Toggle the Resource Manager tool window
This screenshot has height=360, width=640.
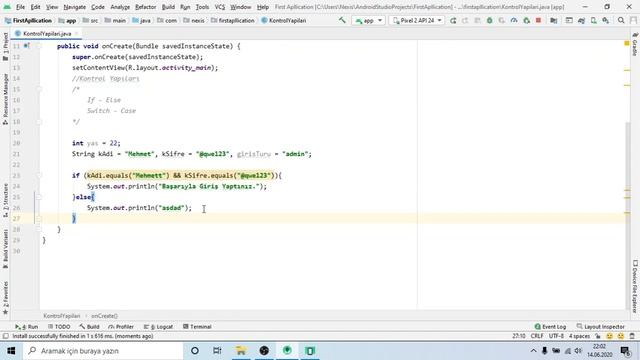pos(5,99)
